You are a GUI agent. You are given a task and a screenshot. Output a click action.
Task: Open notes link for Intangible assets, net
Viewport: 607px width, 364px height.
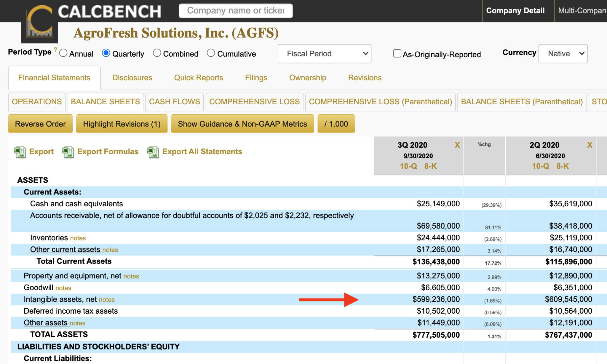point(107,300)
